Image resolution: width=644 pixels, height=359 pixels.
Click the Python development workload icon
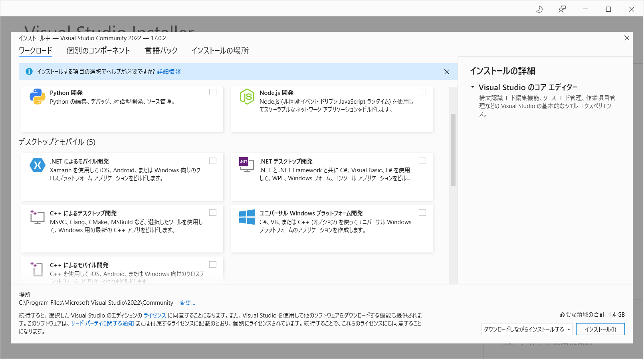pyautogui.click(x=37, y=97)
